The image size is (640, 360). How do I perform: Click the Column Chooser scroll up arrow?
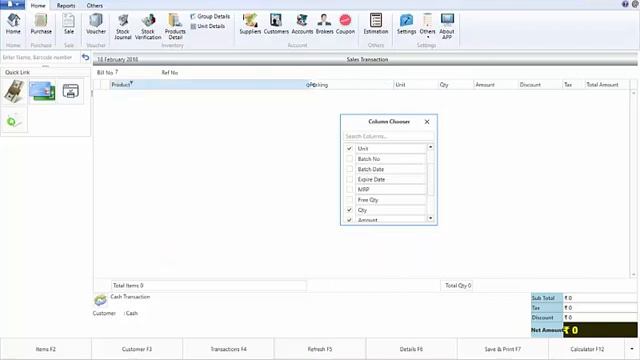click(430, 147)
